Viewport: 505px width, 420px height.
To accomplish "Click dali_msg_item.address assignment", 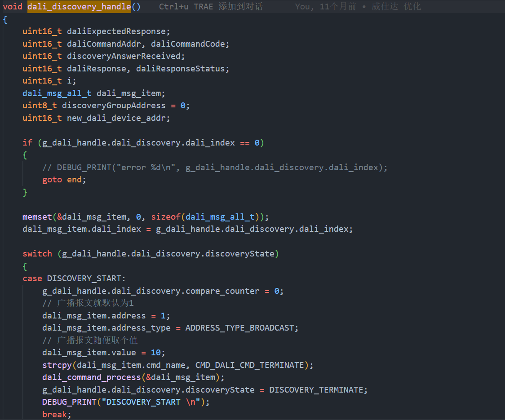I will [x=106, y=316].
